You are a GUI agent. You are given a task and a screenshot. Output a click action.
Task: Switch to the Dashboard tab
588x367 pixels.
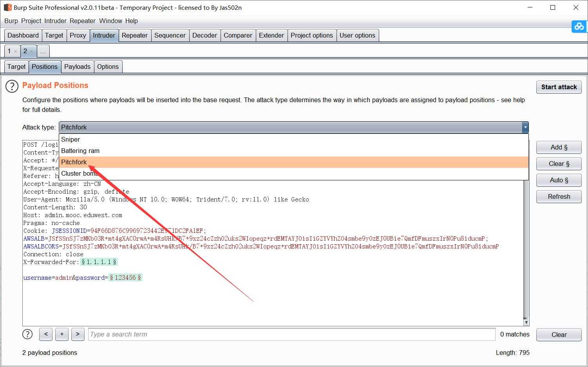click(23, 35)
